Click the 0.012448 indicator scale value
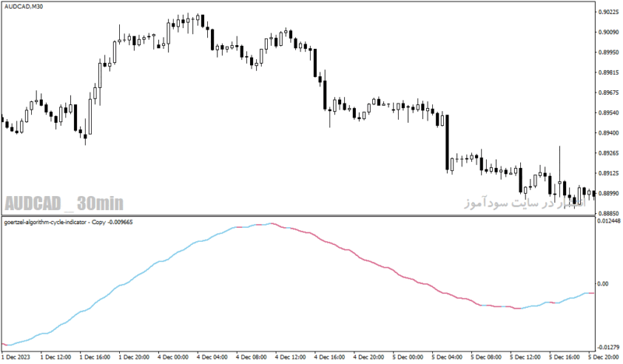 (x=608, y=221)
